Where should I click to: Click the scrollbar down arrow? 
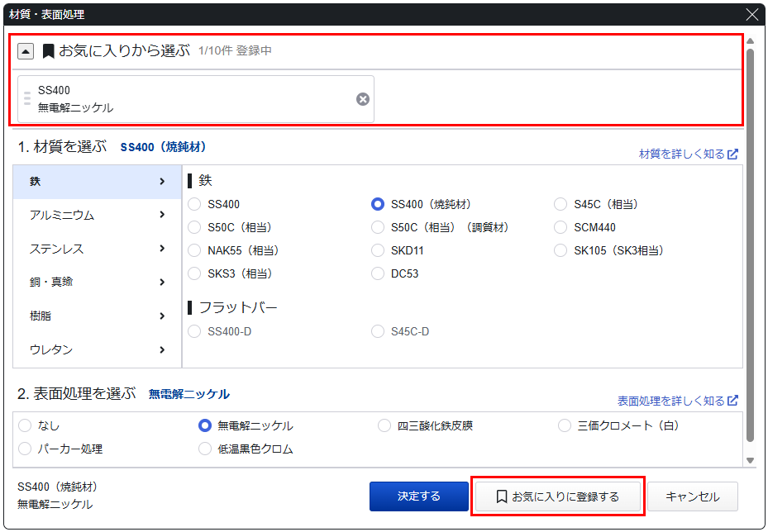click(x=750, y=460)
